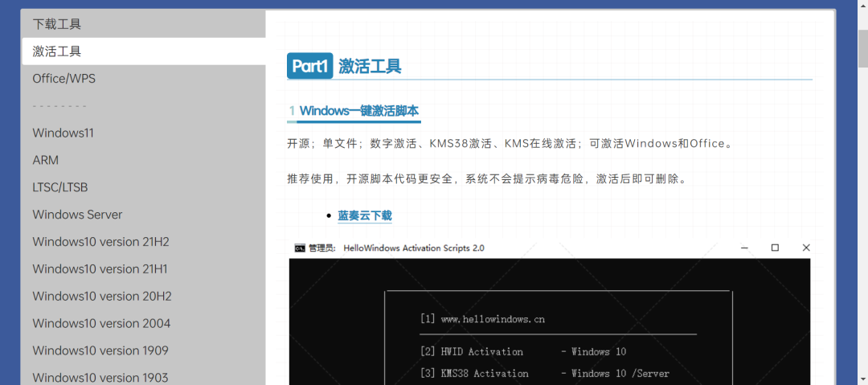This screenshot has width=868, height=385.
Task: Open Windows10 version 21H1
Action: 143,268
